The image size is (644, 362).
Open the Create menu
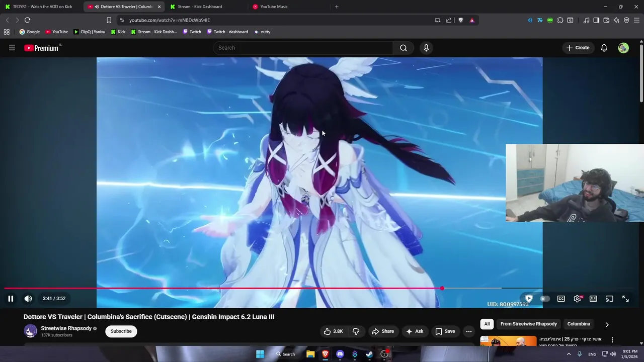click(x=578, y=48)
